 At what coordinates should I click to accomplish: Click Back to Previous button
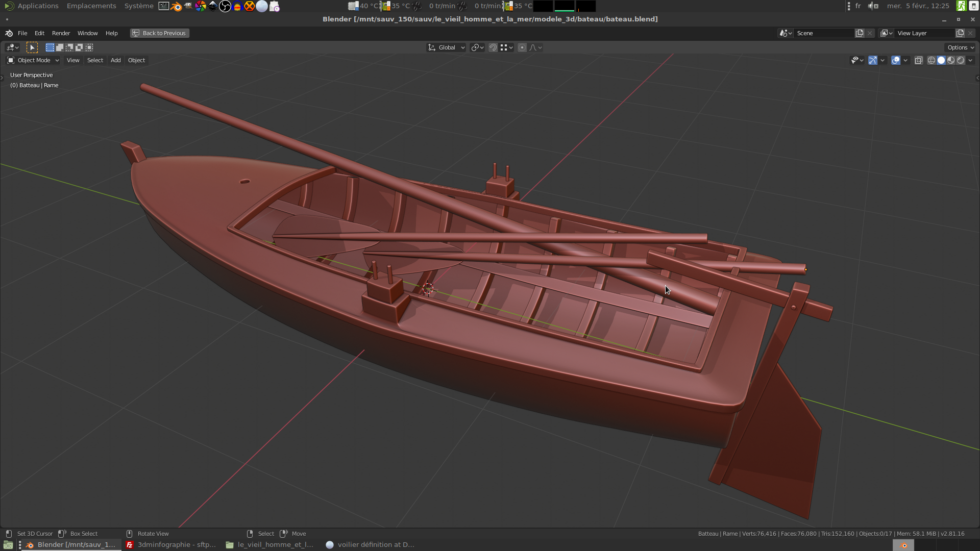point(159,33)
